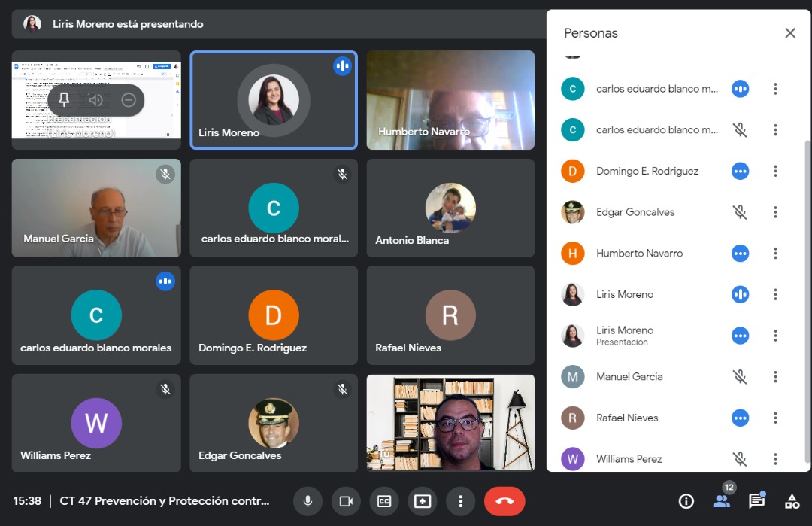Click mic status icon for Humberto Navarro in list
Image resolution: width=812 pixels, height=526 pixels.
click(740, 254)
